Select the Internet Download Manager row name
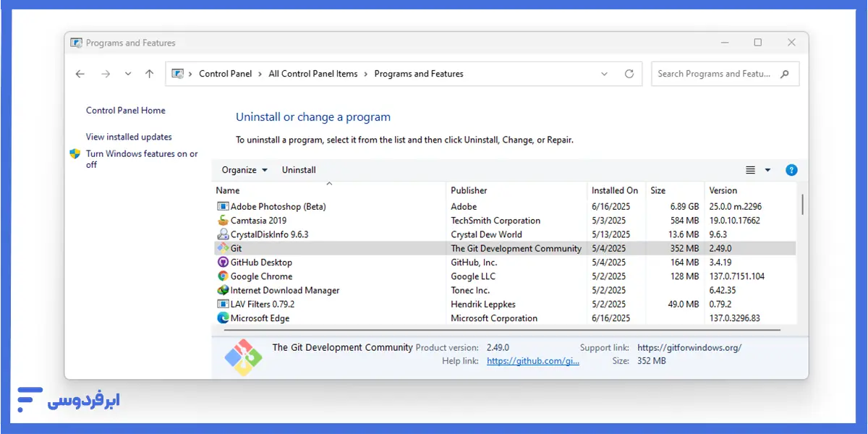This screenshot has height=434, width=868. (285, 290)
